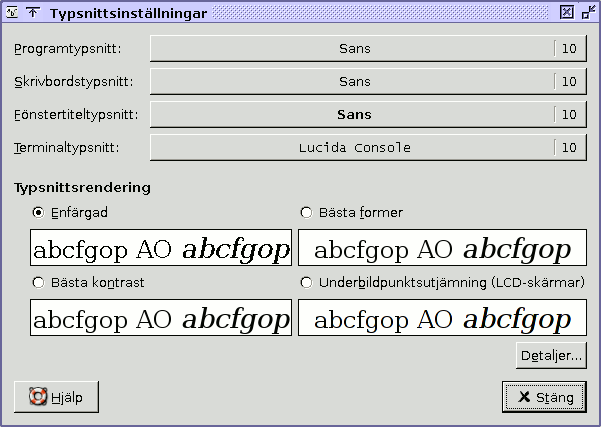Click the Programtypsnitt label
601x427 pixels.
pos(67,49)
